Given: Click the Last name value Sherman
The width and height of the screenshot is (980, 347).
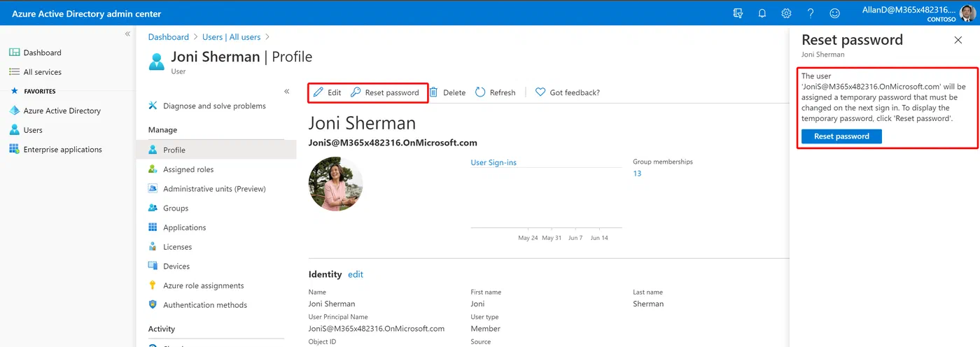Looking at the screenshot, I should point(648,304).
